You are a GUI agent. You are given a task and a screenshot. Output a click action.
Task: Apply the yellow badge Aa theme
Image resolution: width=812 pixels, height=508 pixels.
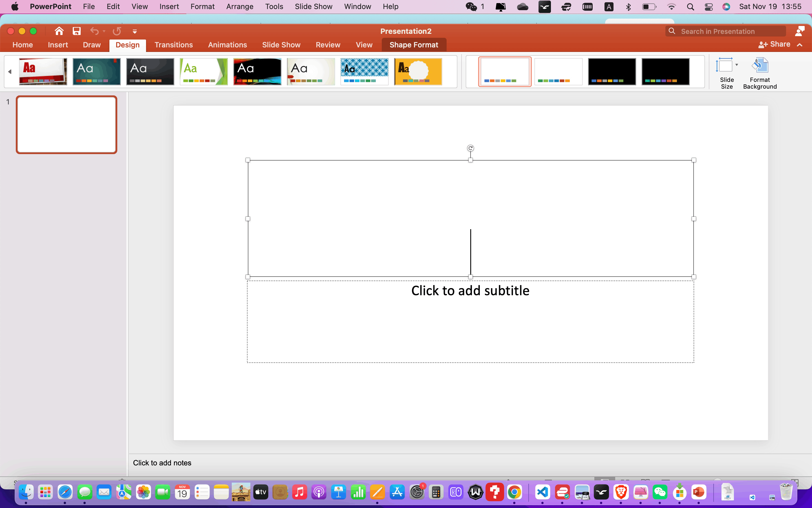pyautogui.click(x=418, y=71)
